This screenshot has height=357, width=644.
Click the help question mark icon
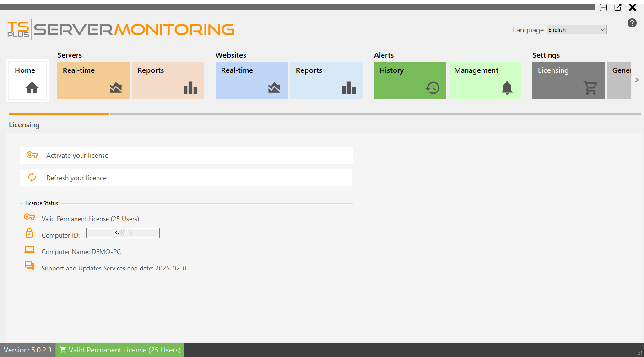point(632,23)
